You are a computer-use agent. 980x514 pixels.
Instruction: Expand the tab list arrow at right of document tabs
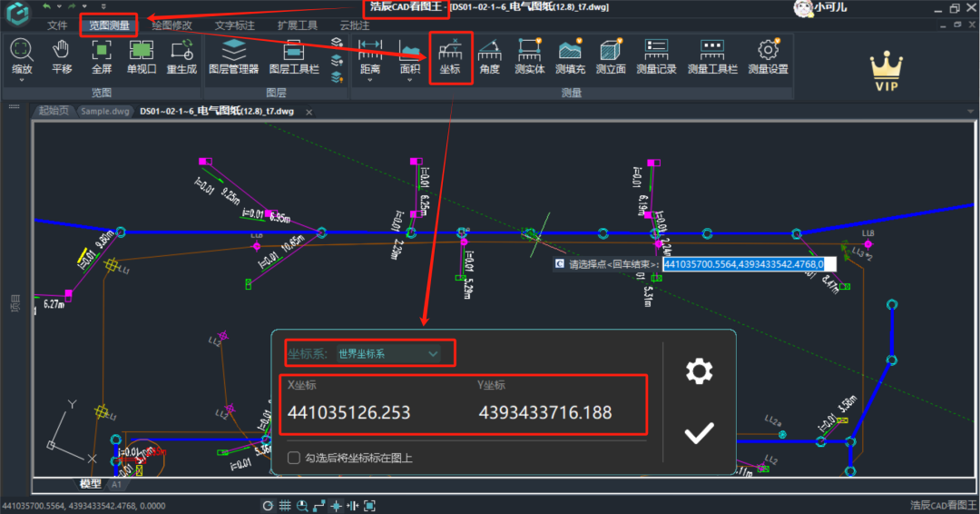click(970, 112)
